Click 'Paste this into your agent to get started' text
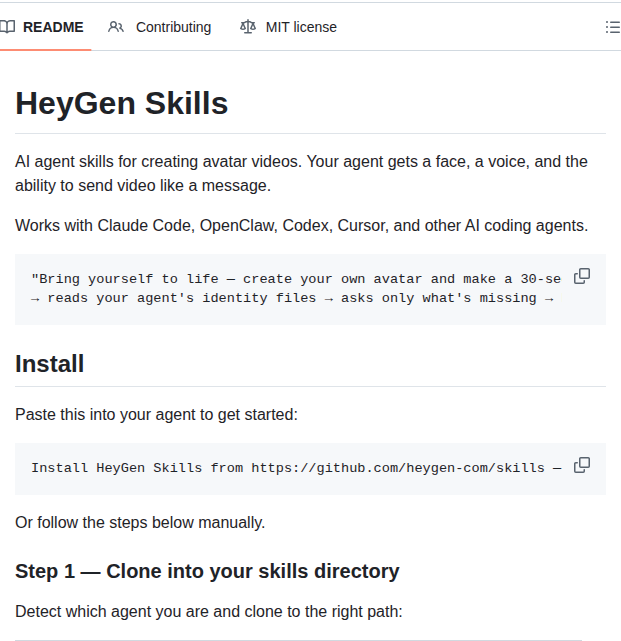The width and height of the screenshot is (621, 641). pyautogui.click(x=157, y=415)
